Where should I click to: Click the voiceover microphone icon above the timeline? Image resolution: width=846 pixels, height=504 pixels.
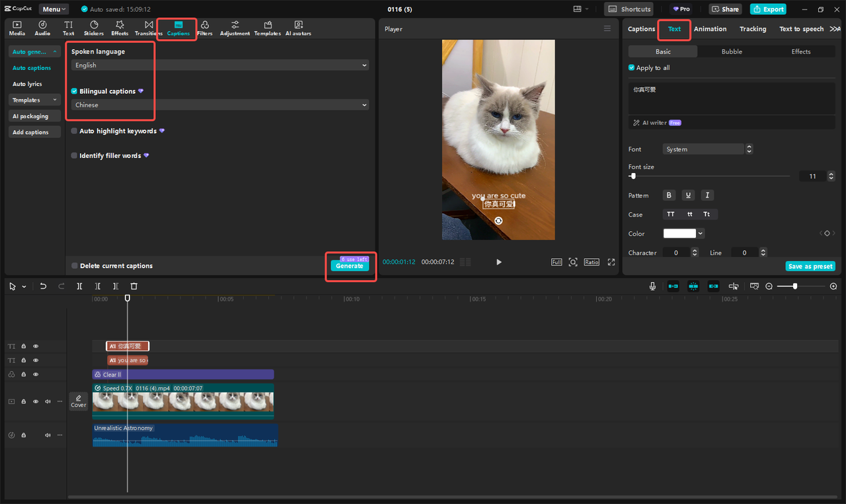pyautogui.click(x=652, y=285)
